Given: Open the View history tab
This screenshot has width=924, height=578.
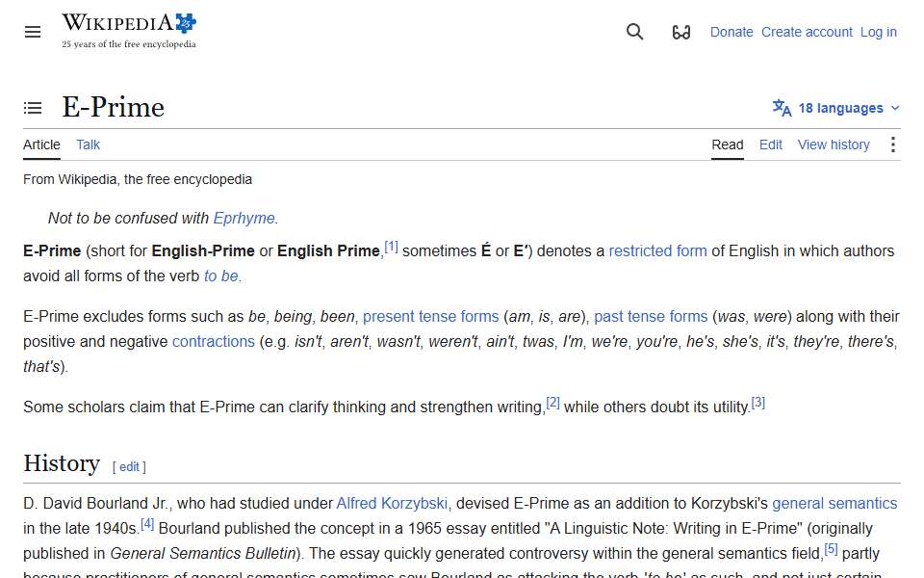Looking at the screenshot, I should point(834,144).
